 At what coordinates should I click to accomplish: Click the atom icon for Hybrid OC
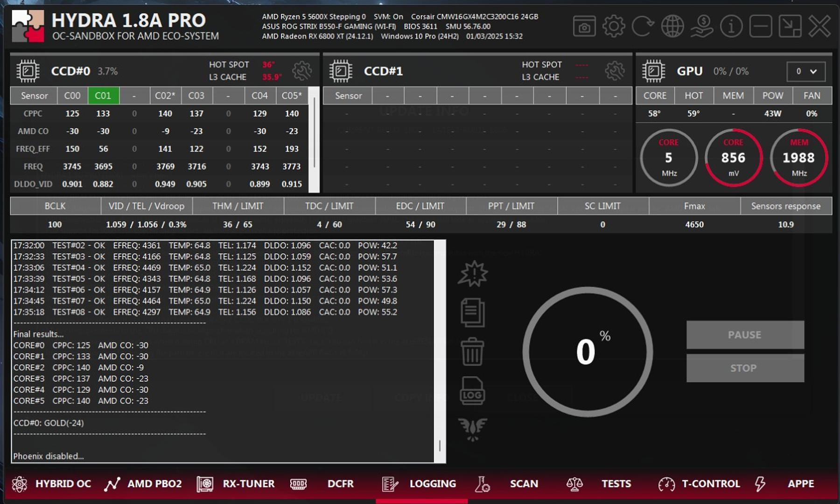[20, 484]
